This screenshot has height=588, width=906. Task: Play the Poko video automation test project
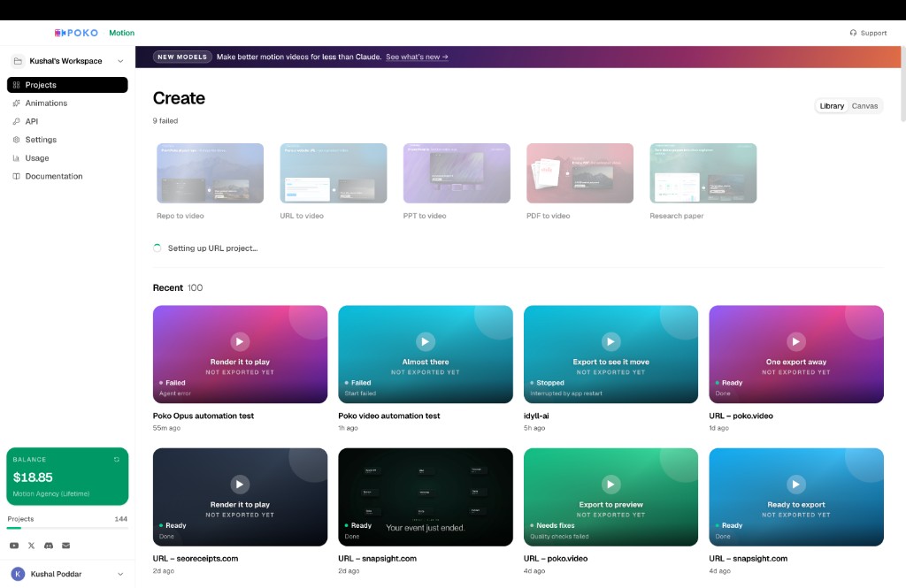(x=426, y=341)
